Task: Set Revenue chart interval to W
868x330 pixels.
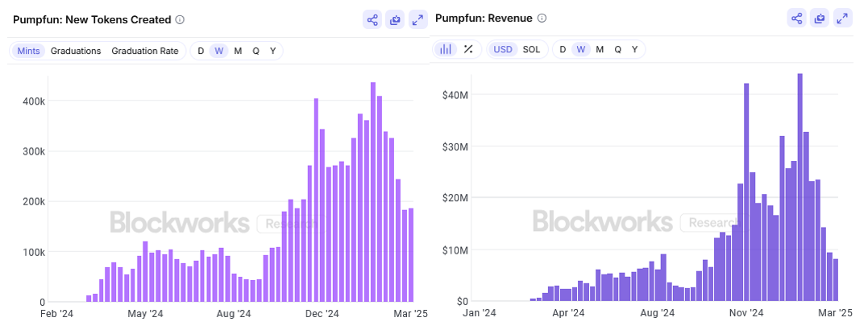Action: coord(581,49)
